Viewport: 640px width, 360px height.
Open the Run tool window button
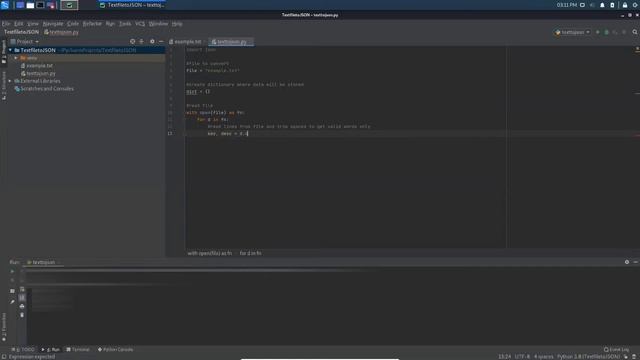click(51, 349)
